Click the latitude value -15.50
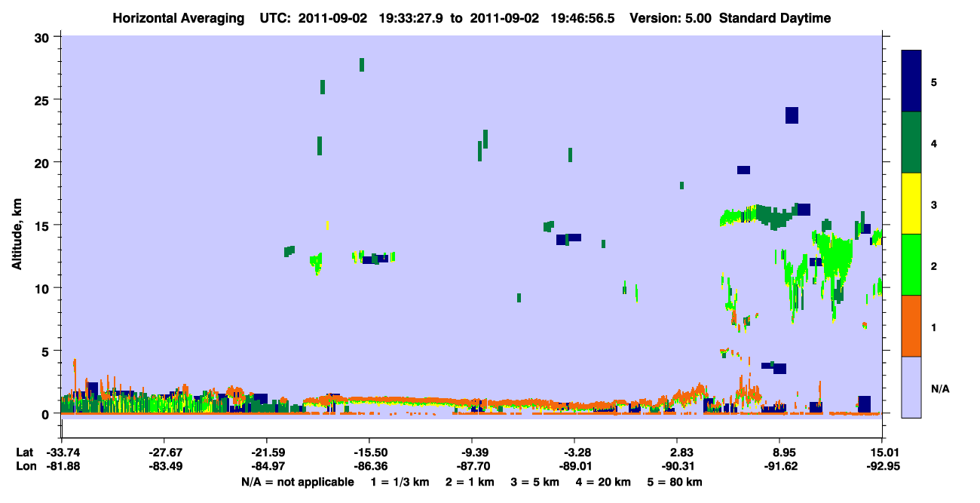 369,452
